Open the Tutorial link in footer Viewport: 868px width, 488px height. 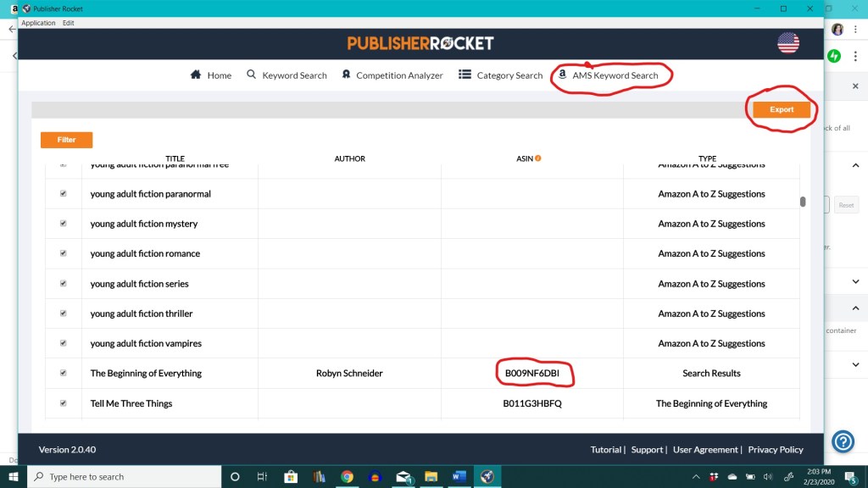[605, 450]
